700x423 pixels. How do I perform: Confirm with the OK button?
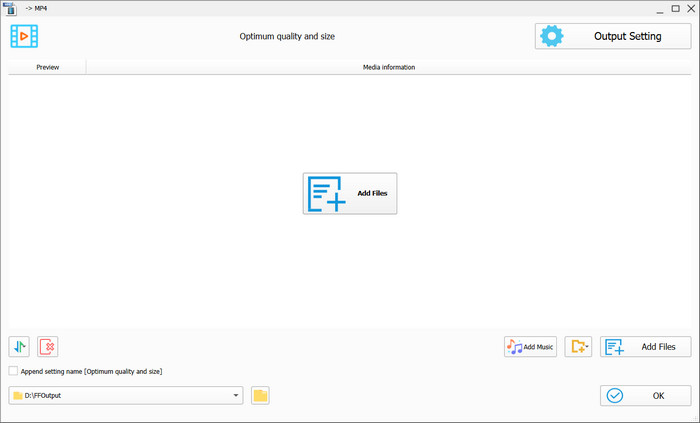click(x=646, y=396)
